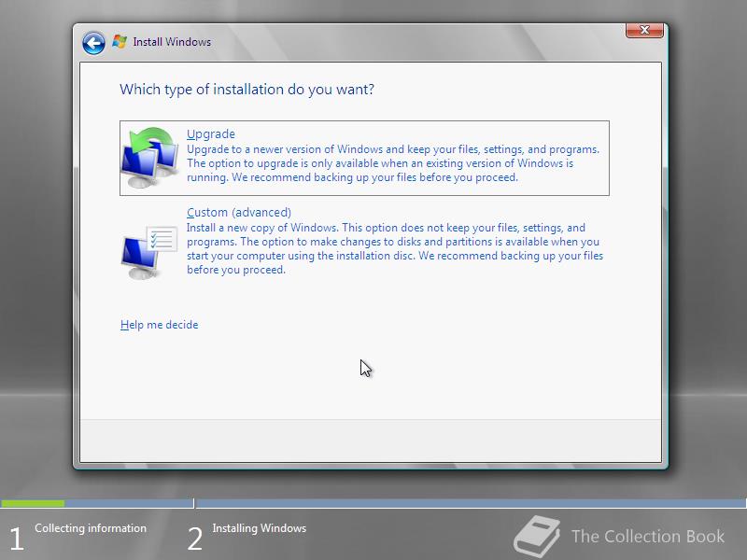Click the Installing Windows progress bar
Screen dimensions: 747x560
coord(471,503)
